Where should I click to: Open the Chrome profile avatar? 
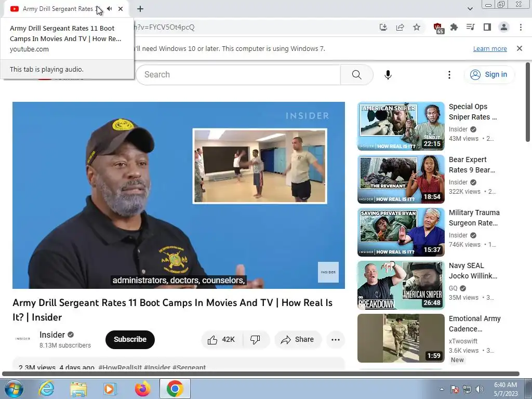504,27
